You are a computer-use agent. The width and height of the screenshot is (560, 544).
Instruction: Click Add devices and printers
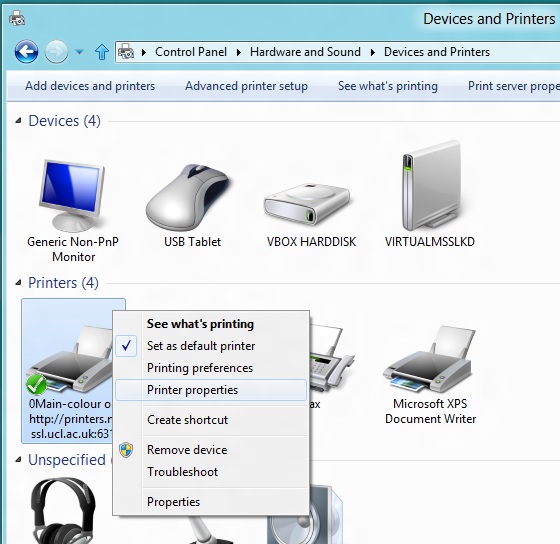90,86
